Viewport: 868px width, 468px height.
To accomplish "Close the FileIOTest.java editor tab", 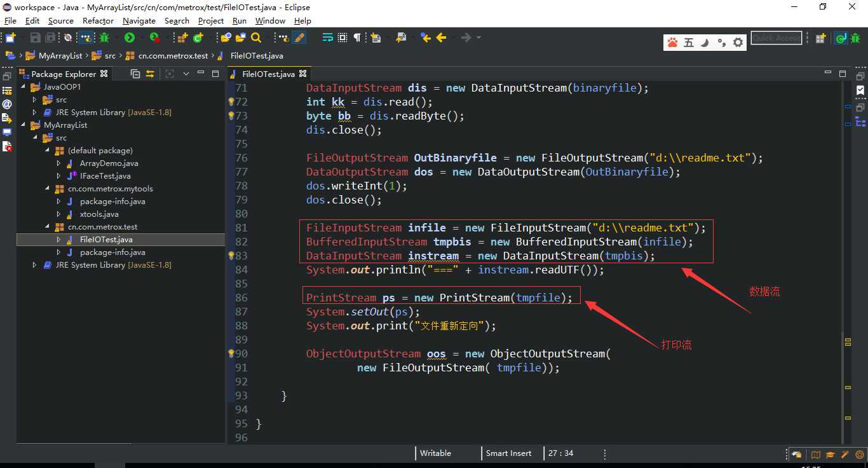I will tap(302, 74).
